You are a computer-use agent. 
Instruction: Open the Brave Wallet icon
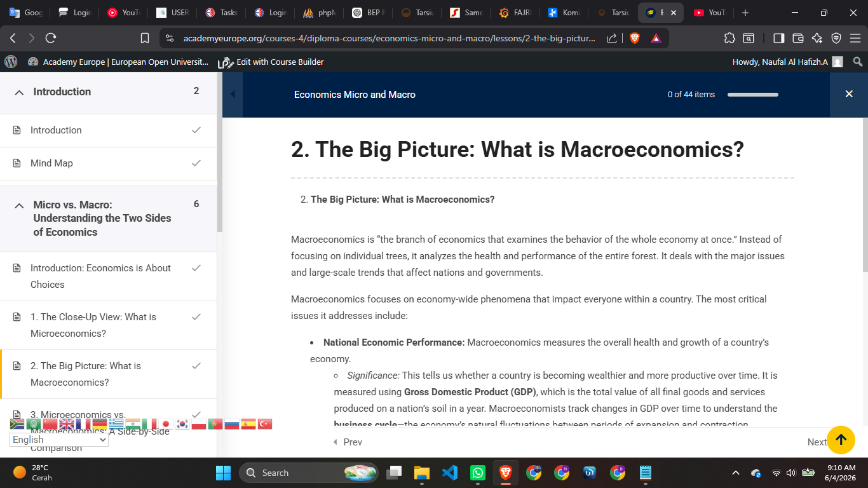(798, 38)
